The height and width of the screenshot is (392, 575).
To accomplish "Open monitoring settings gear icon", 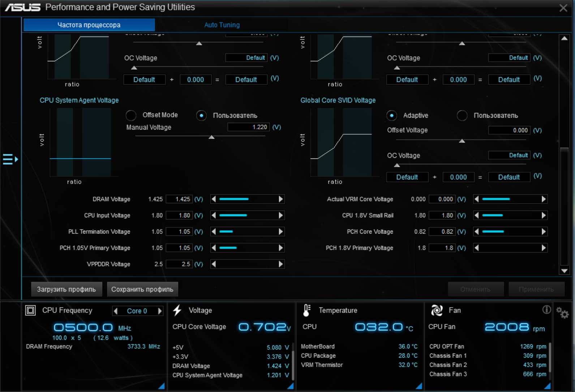I will [x=562, y=313].
